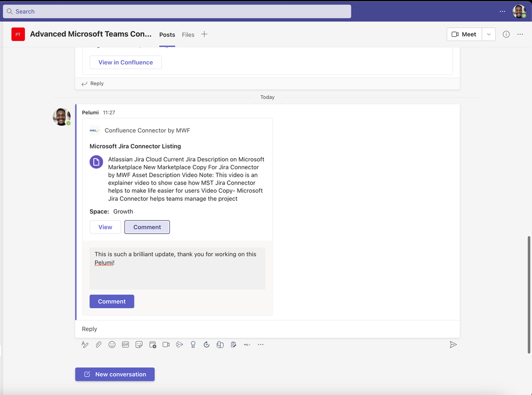The height and width of the screenshot is (395, 532).
Task: Open the Viva Engage style icon in toolbar
Action: (x=220, y=344)
